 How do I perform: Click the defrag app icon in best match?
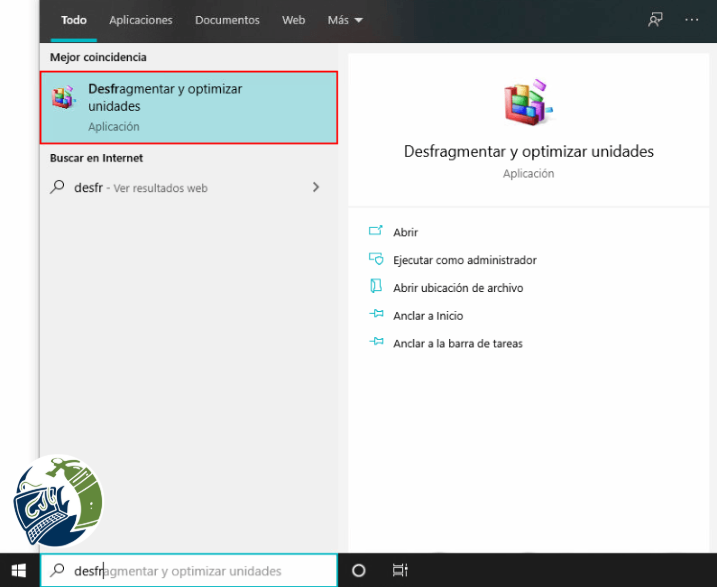(x=63, y=97)
